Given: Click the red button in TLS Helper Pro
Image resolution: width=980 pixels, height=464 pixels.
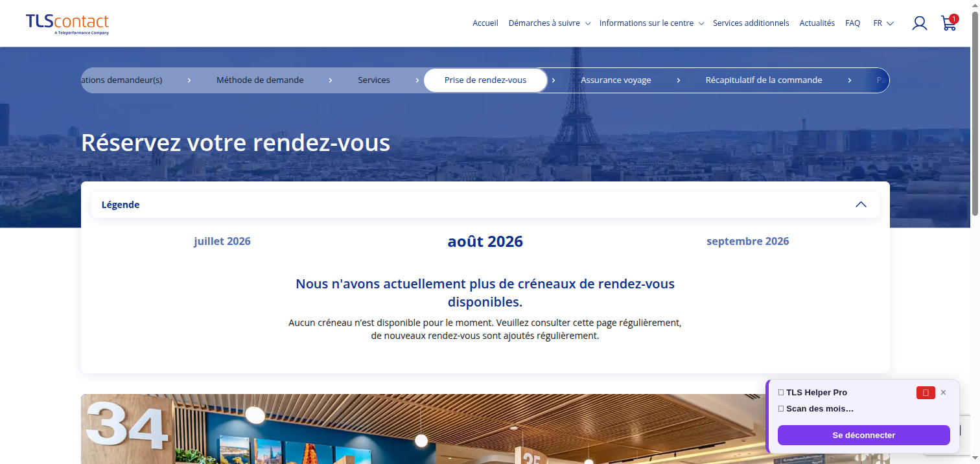Looking at the screenshot, I should coord(926,393).
